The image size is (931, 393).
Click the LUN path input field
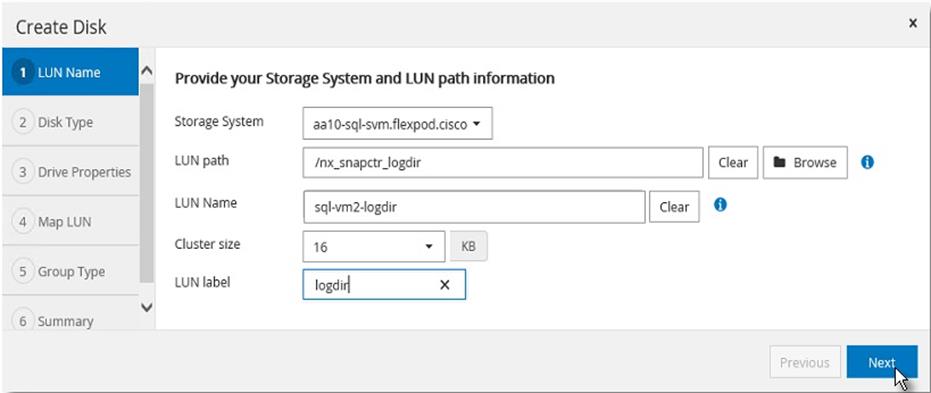[503, 163]
